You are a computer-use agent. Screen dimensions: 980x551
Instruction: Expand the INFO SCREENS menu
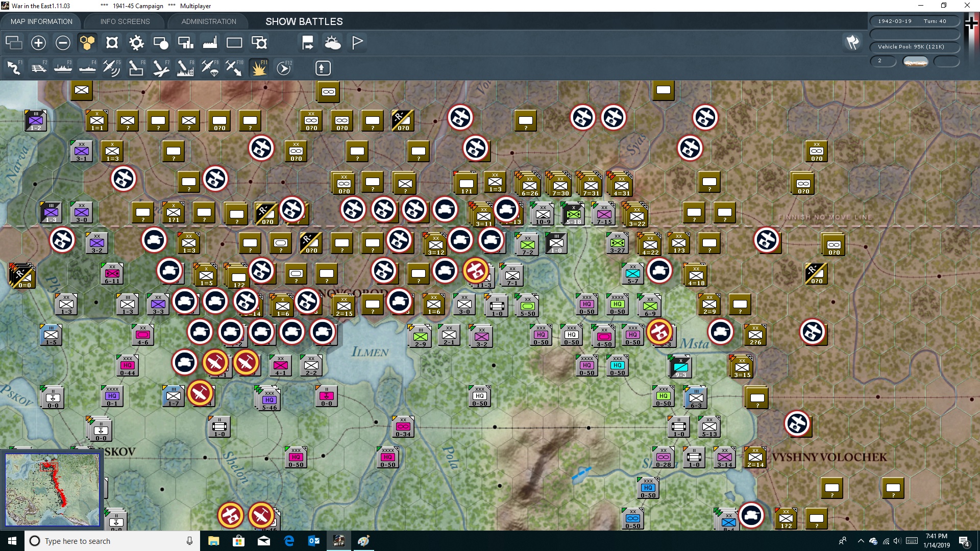pos(125,21)
